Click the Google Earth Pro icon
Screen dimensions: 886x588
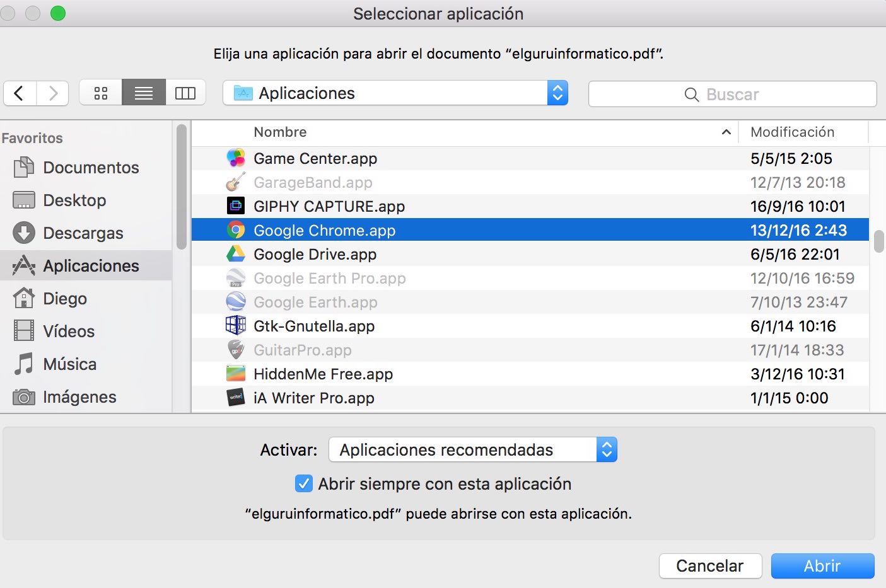coord(236,278)
